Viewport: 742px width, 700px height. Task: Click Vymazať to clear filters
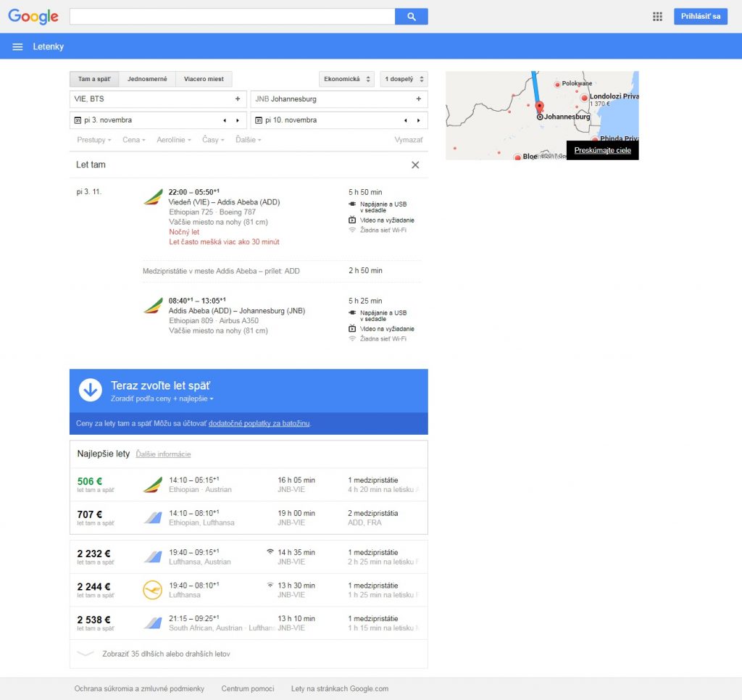point(409,140)
